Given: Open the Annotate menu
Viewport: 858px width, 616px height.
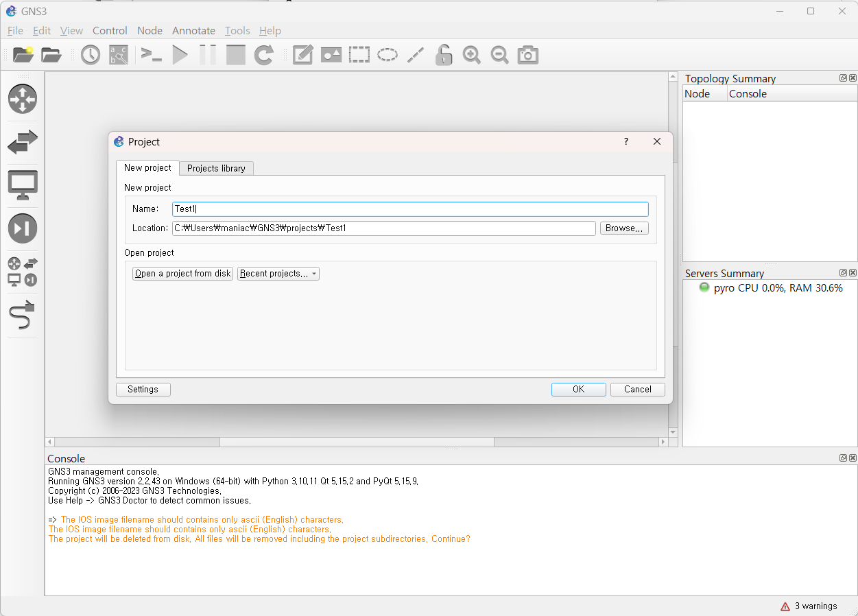Looking at the screenshot, I should click(x=193, y=31).
